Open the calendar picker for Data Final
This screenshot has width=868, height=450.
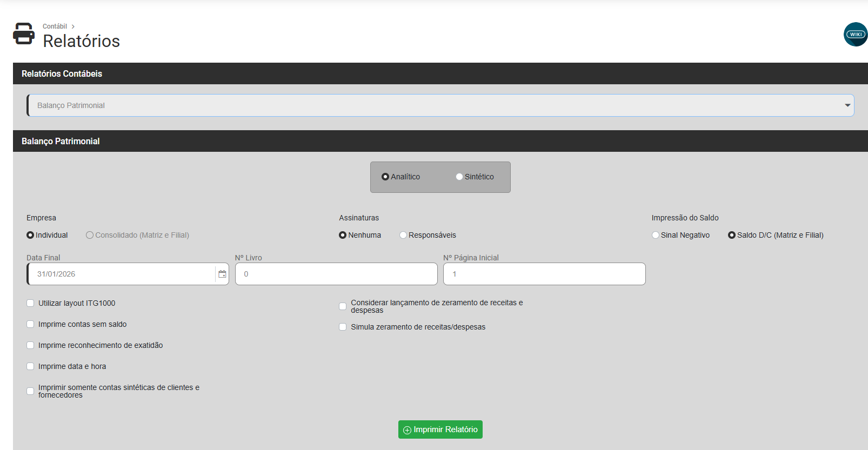222,274
